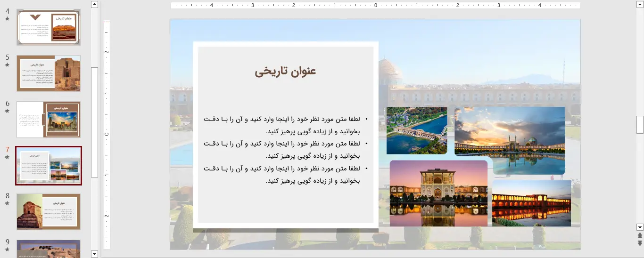Select the highlighted slide 7 thumbnail
Viewport: 644px width, 258px height.
49,166
